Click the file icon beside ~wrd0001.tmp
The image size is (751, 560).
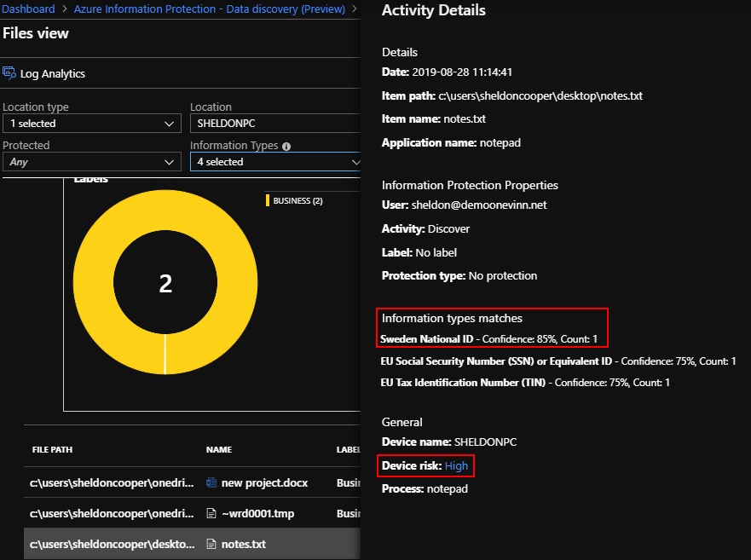click(212, 513)
